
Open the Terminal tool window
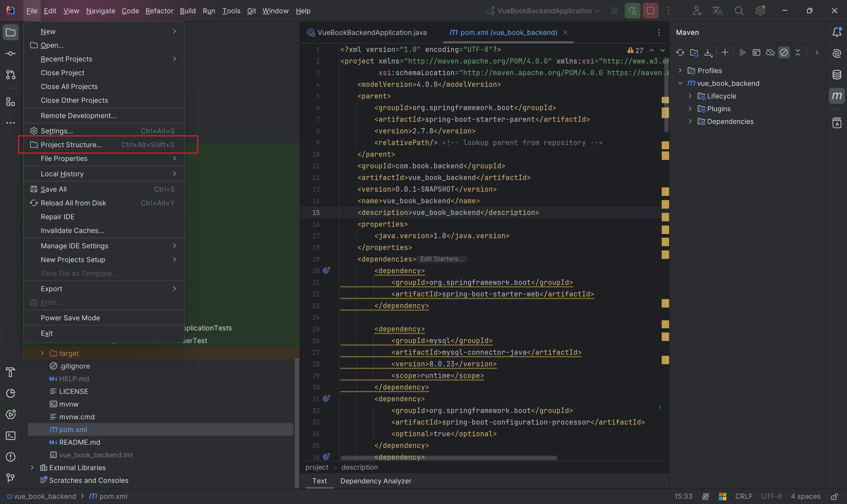(x=11, y=436)
